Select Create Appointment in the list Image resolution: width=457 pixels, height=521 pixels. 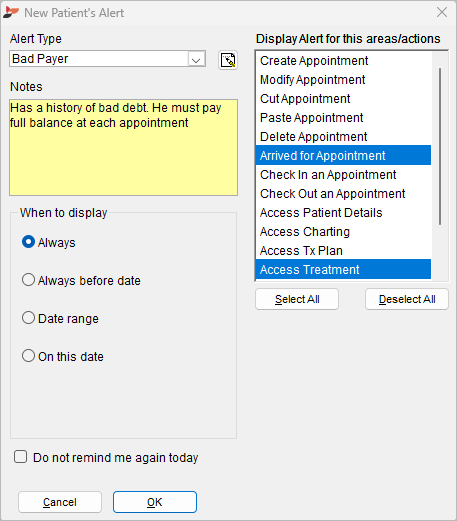(x=343, y=61)
